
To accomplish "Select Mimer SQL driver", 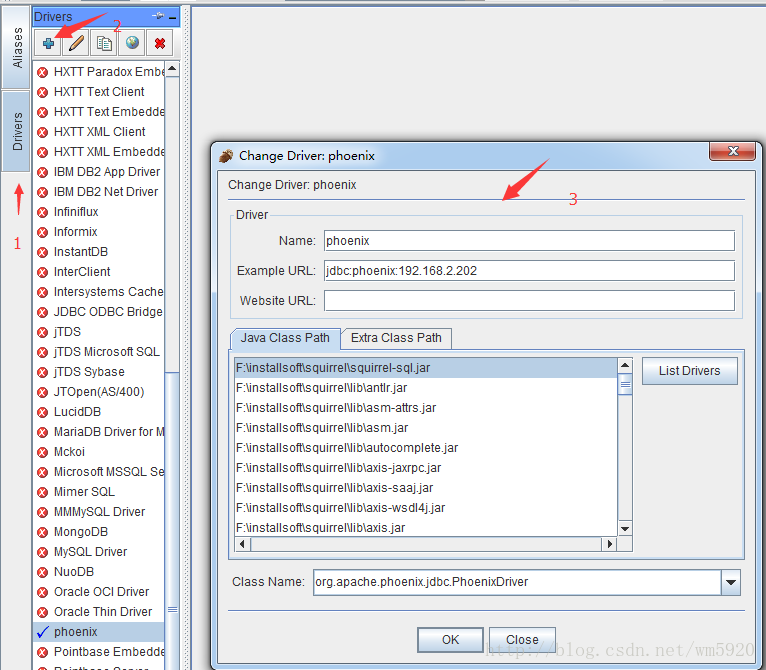I will coord(99,492).
